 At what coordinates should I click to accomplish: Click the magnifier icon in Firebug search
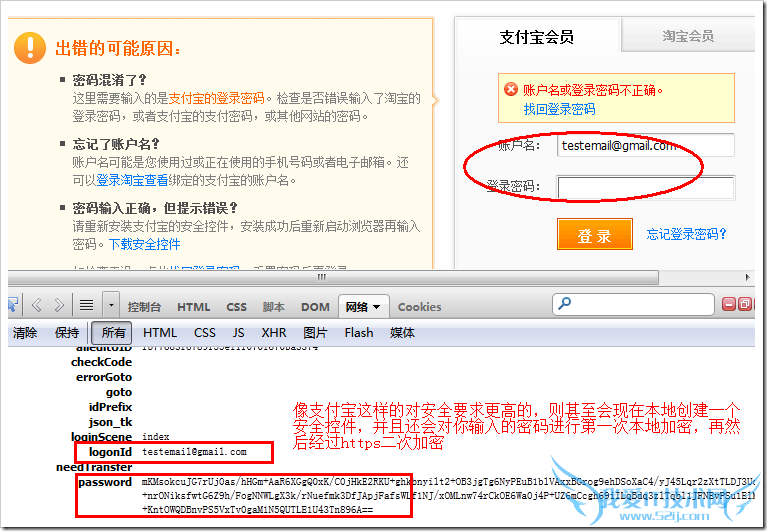click(564, 304)
